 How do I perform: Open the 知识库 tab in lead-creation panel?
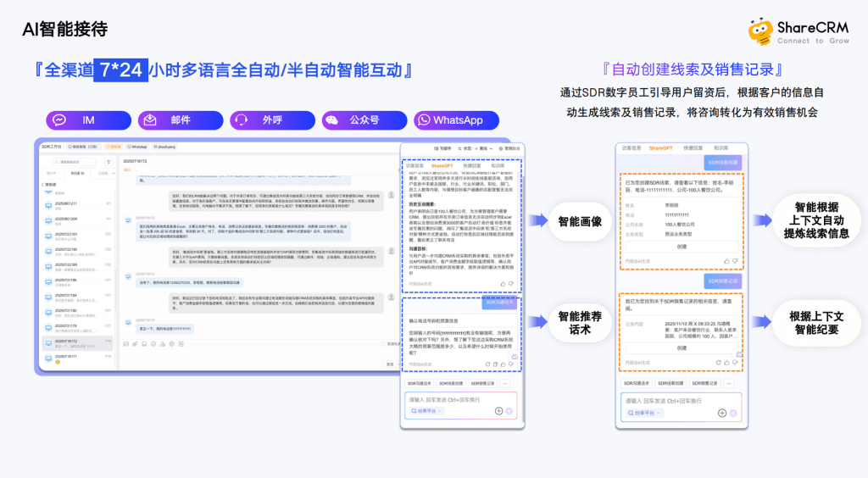tap(721, 148)
